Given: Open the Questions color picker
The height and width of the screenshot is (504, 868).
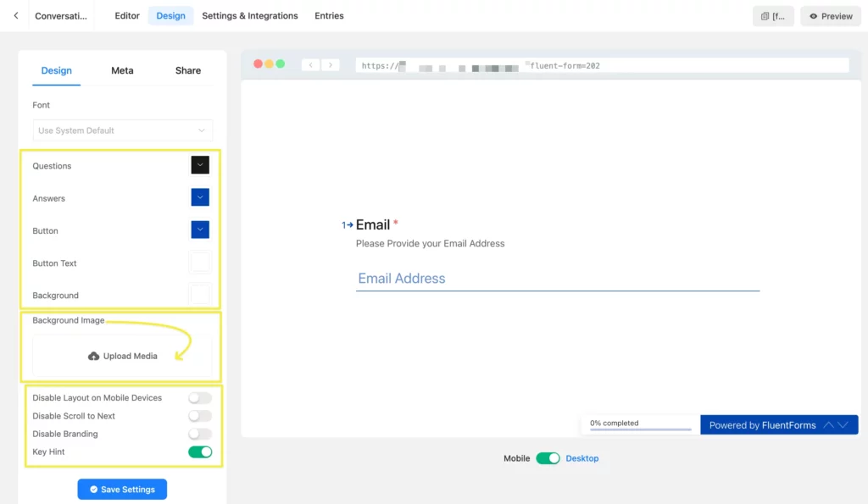Looking at the screenshot, I should click(200, 165).
